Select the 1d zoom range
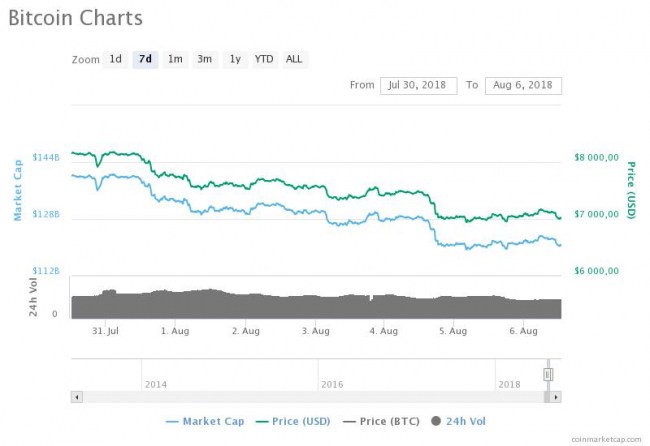 pos(116,59)
